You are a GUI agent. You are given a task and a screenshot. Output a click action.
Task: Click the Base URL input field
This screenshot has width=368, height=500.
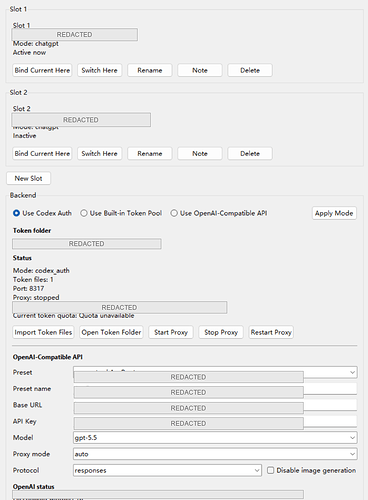pos(215,405)
